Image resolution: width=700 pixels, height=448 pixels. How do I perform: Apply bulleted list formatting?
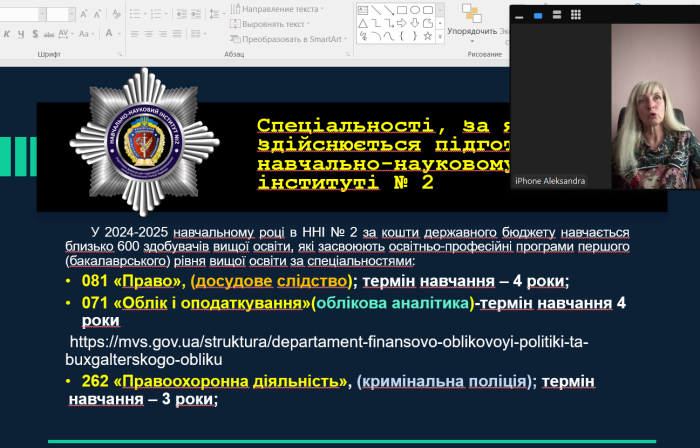(134, 14)
